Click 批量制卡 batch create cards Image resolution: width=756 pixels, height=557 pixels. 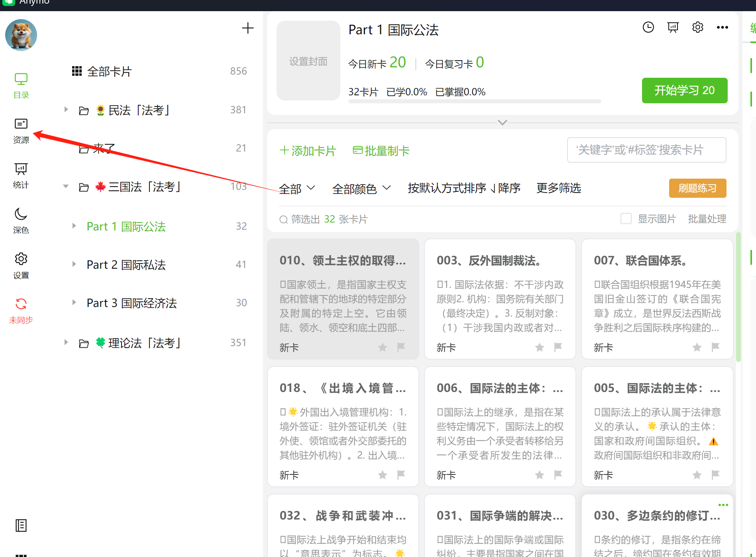(x=381, y=151)
